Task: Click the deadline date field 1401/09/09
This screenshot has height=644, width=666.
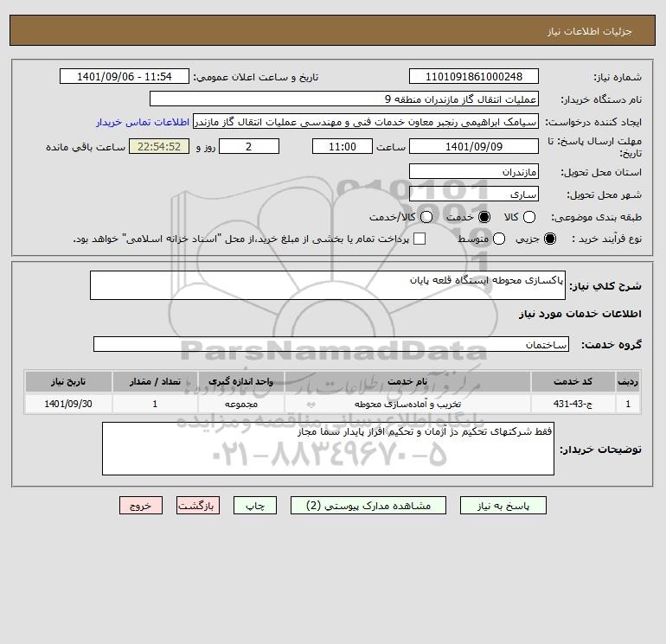Action: coord(474,146)
